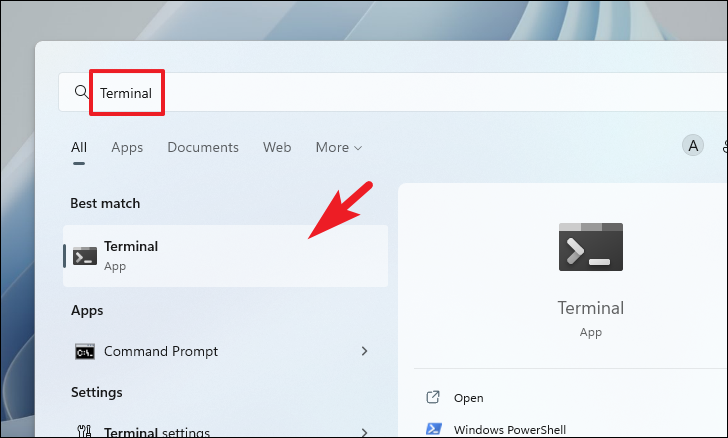Switch to the Documents filter tab
This screenshot has width=728, height=438.
pos(203,147)
